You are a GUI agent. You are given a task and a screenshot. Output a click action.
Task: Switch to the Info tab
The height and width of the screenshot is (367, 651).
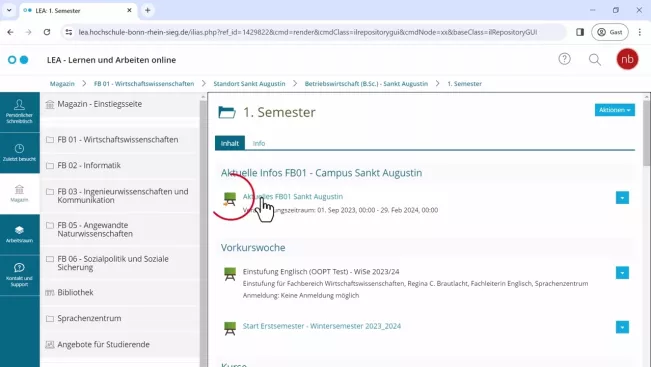(x=259, y=143)
